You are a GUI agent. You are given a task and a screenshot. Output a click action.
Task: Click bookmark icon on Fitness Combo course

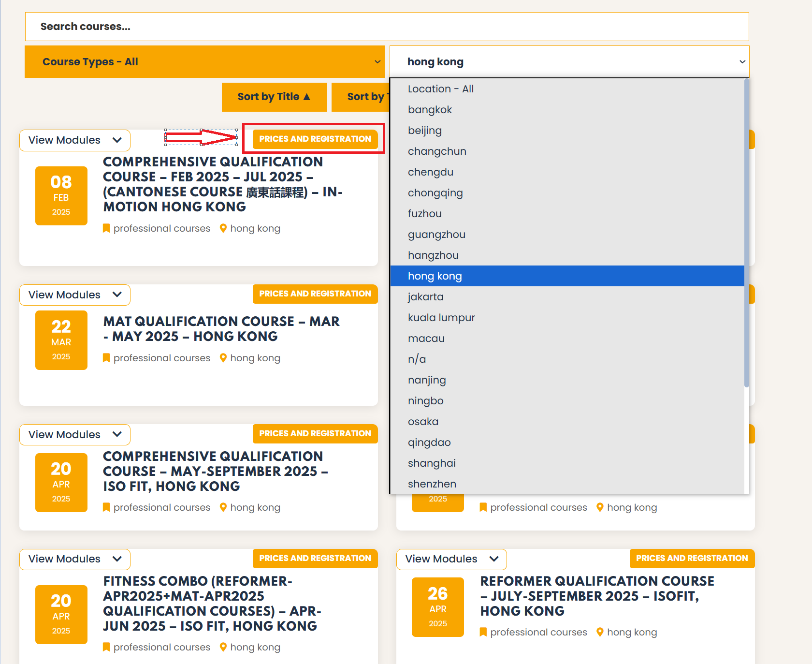pyautogui.click(x=106, y=647)
